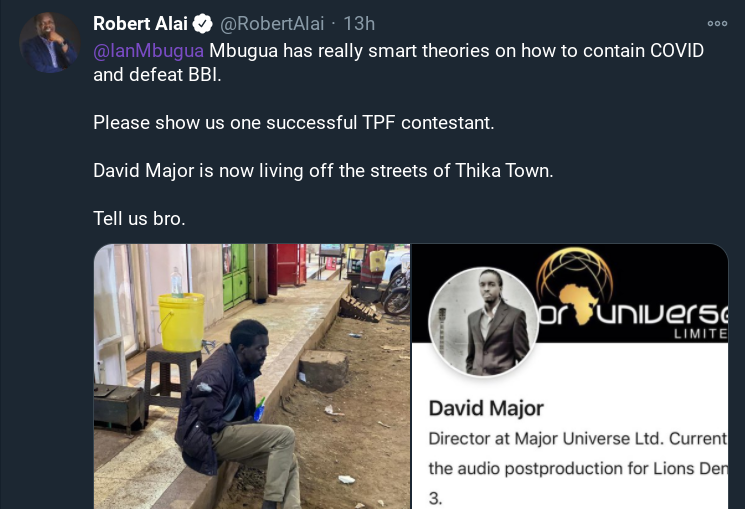Open the @IanMbugua mention link
The width and height of the screenshot is (745, 509).
pos(149,51)
